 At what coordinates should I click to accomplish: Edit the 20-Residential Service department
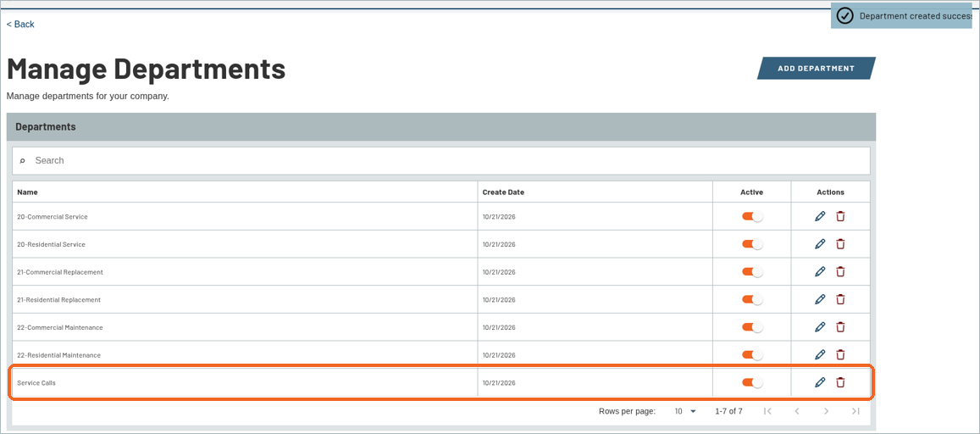coord(820,244)
